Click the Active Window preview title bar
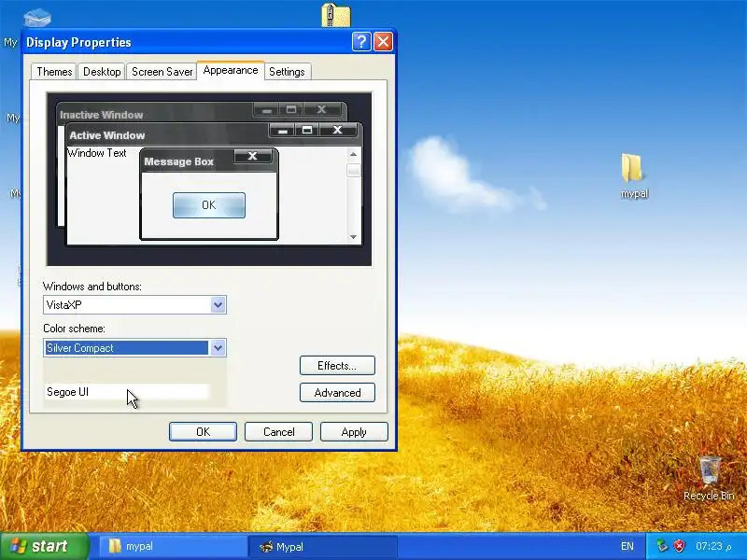This screenshot has width=747, height=560. [214, 135]
